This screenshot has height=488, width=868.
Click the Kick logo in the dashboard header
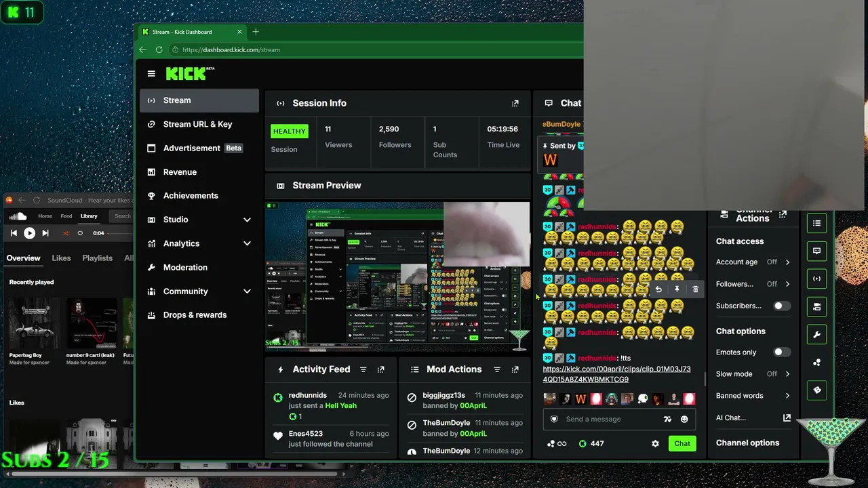point(190,73)
